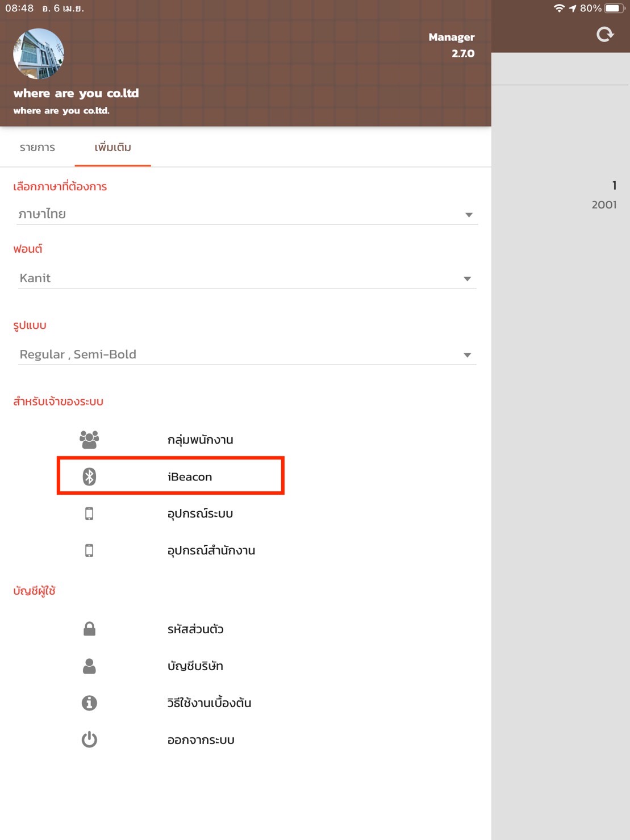This screenshot has width=630, height=840.
Task: Open the language dropdown showing ภาษาไทย
Action: 247,214
